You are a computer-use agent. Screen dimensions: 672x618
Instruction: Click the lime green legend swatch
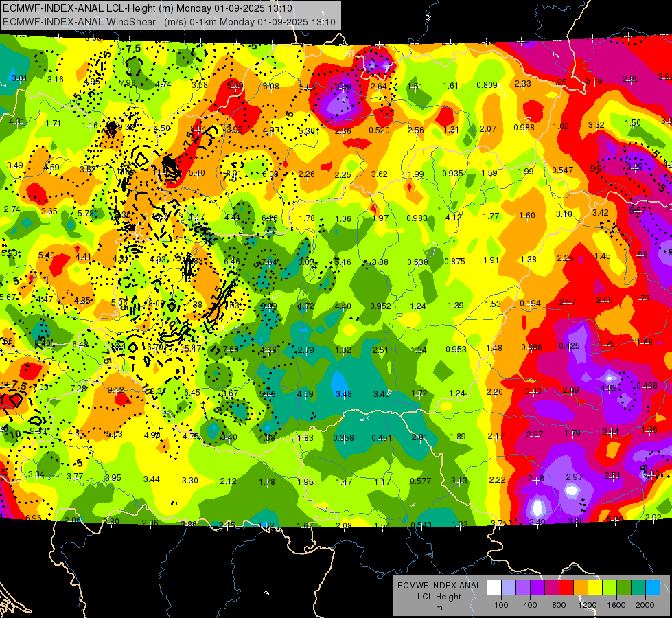610,588
